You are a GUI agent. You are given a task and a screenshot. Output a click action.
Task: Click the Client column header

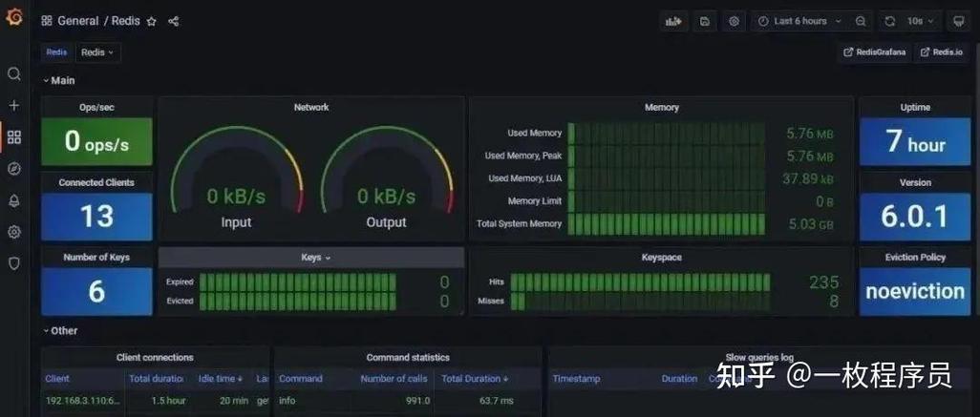coord(57,378)
